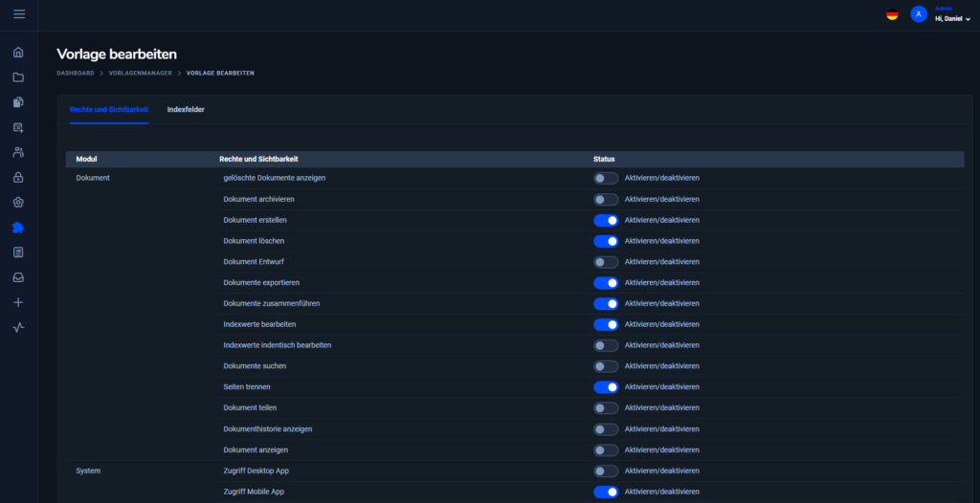This screenshot has height=503, width=980.
Task: Enable Dokument teilen toggle
Action: click(606, 408)
